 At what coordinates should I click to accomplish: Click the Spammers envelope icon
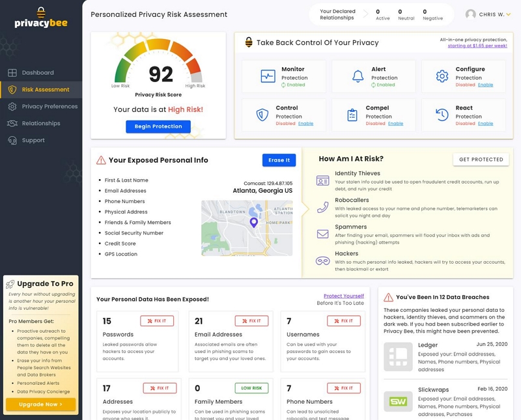322,234
